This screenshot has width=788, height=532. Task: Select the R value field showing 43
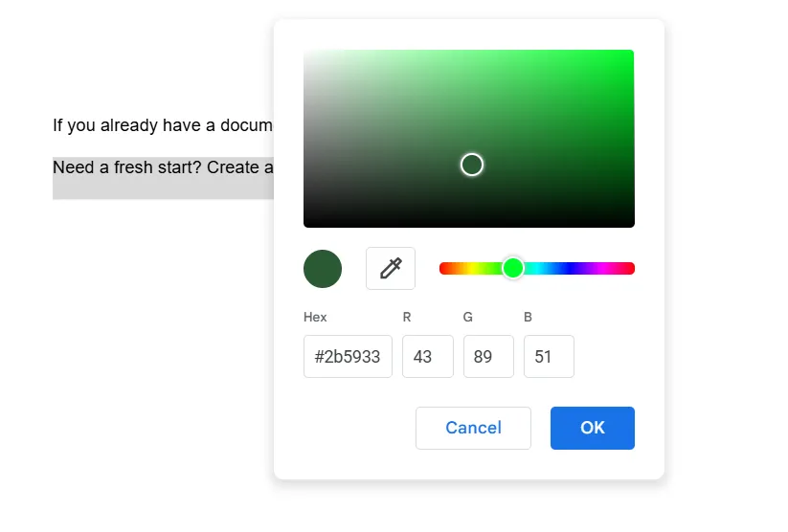click(x=428, y=356)
